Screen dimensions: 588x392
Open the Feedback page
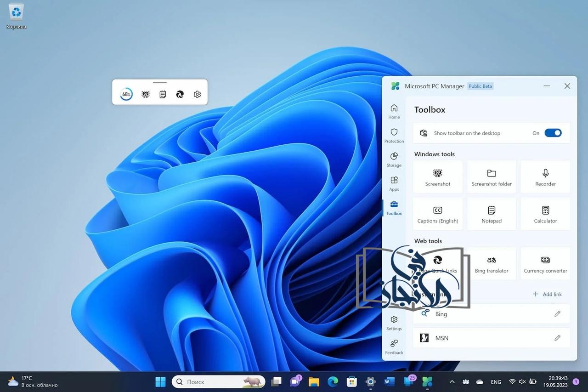coord(394,347)
